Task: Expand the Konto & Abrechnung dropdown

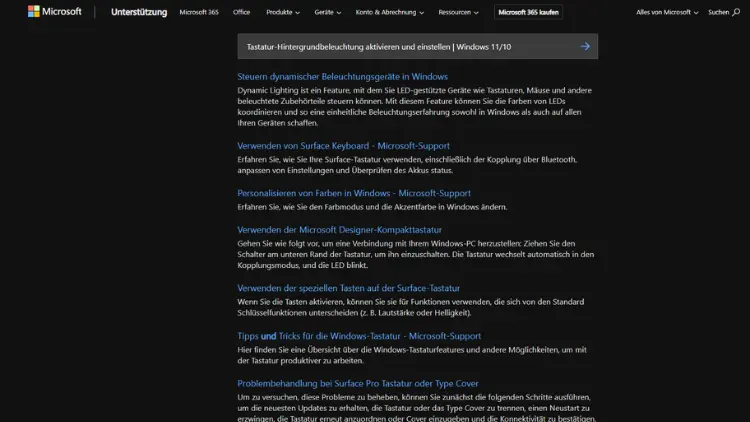Action: pos(389,12)
